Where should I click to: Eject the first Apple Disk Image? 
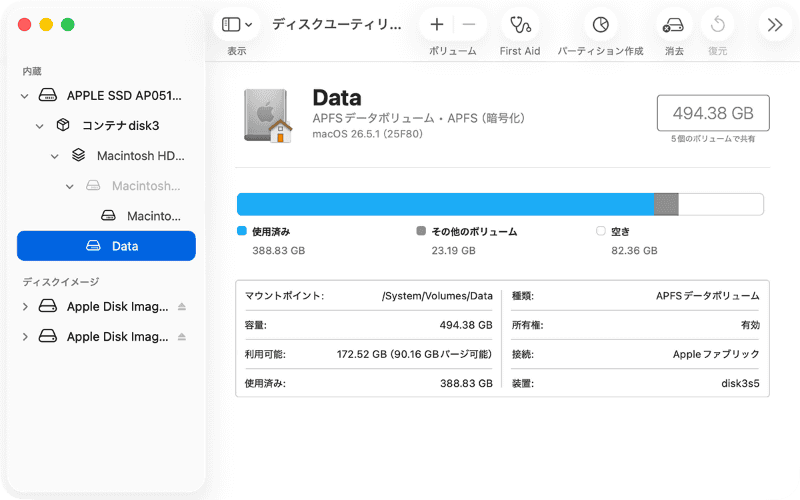point(182,306)
